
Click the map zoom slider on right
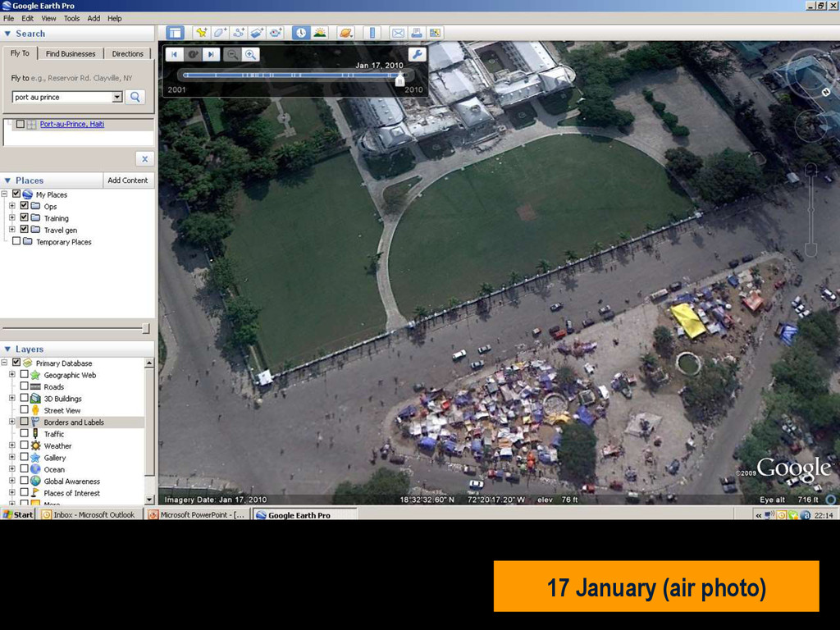[x=811, y=209]
